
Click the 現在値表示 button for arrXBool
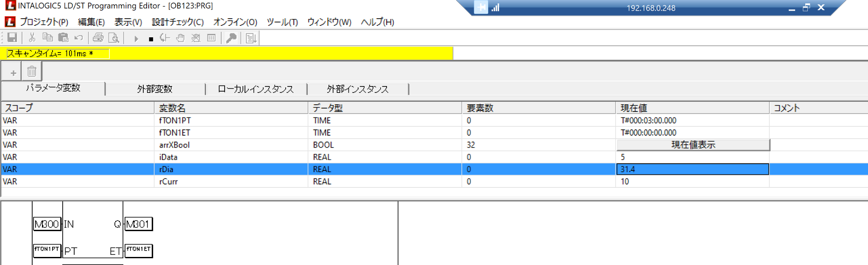693,145
